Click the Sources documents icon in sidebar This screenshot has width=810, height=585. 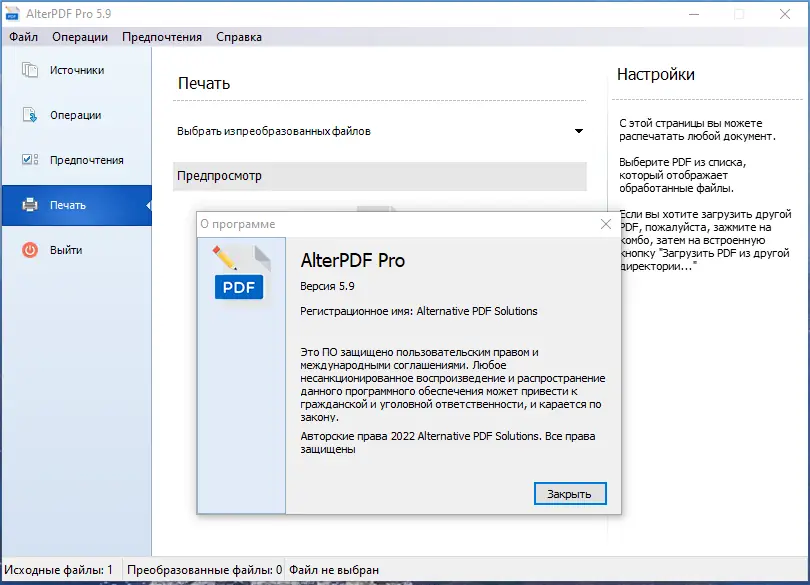coord(29,70)
